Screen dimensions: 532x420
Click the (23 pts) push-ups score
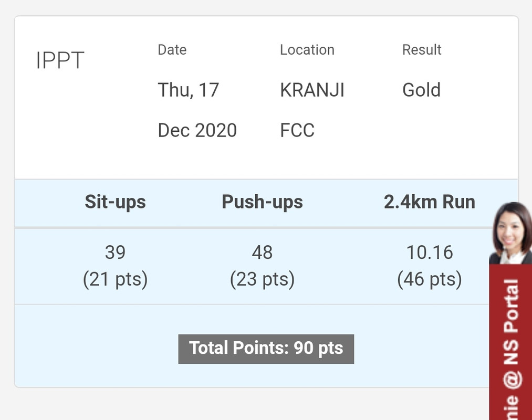262,279
